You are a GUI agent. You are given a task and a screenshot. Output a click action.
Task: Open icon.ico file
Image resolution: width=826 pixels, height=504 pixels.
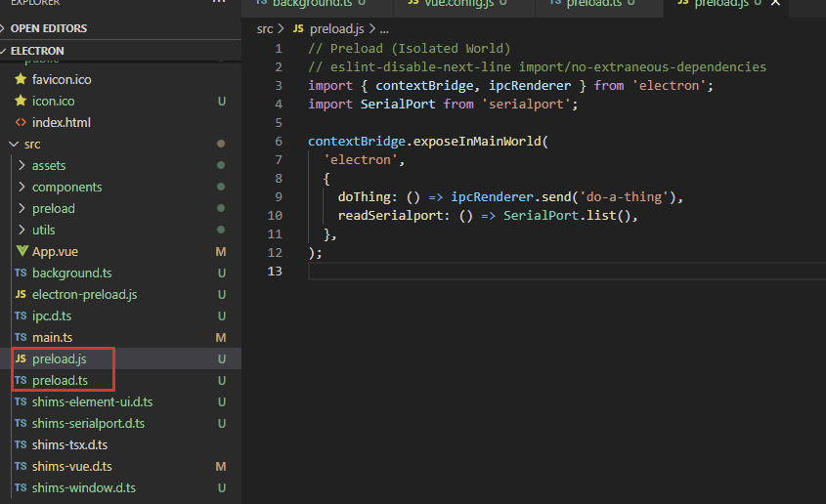pyautogui.click(x=120, y=101)
